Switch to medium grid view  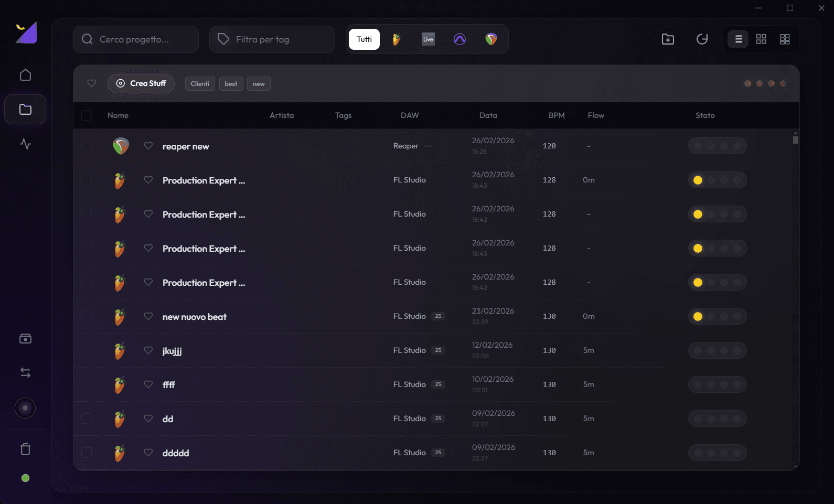[761, 39]
